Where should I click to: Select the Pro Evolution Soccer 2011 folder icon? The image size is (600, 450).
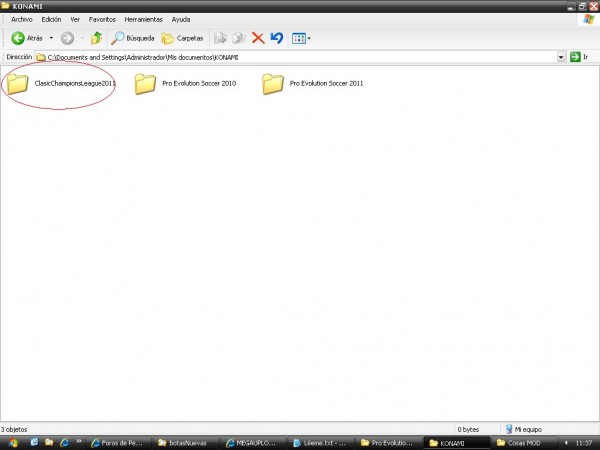[x=273, y=84]
